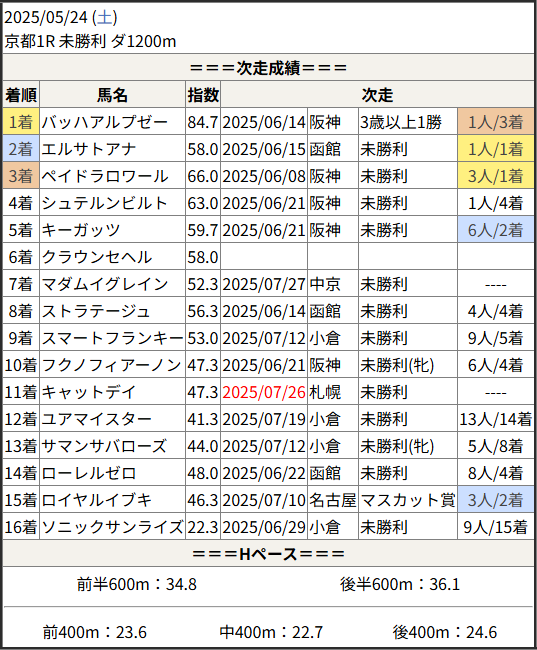
Task: Click result 1人/3着 for 3歳以上1勝
Action: [496, 121]
